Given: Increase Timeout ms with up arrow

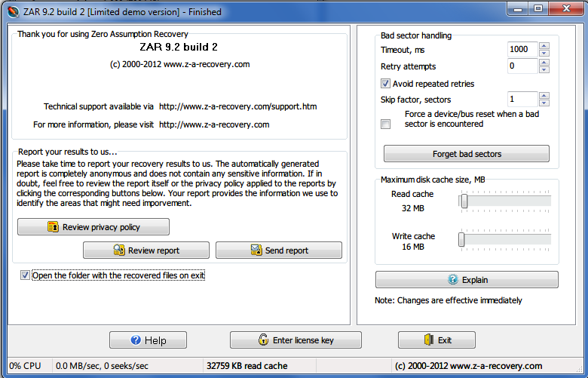Looking at the screenshot, I should (544, 45).
